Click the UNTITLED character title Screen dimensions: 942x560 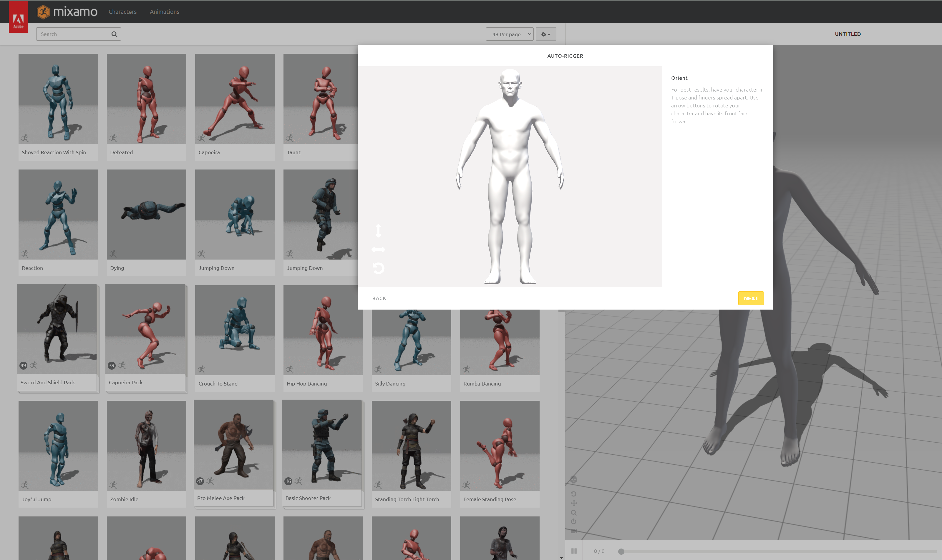click(x=848, y=34)
